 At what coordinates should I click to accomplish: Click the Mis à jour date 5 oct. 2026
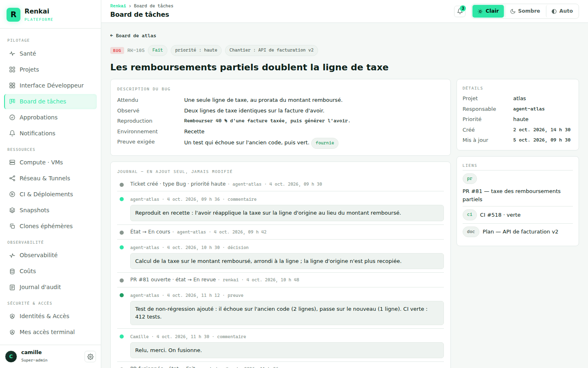tap(542, 140)
